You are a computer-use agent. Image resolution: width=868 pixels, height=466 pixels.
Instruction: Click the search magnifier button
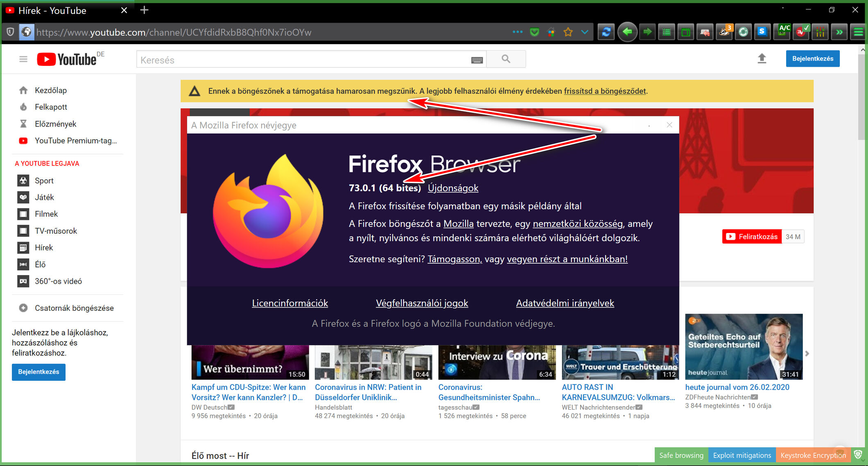click(x=506, y=59)
